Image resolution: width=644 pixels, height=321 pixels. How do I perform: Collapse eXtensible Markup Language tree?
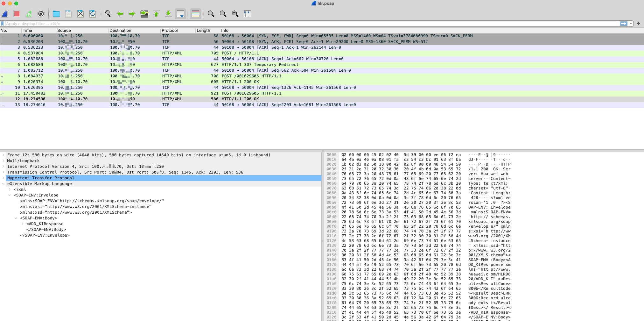(x=3, y=184)
